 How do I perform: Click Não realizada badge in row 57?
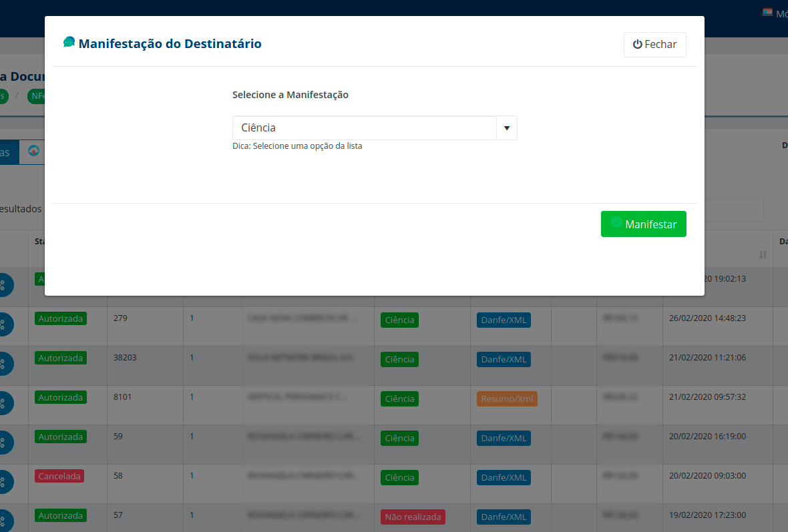tap(413, 517)
